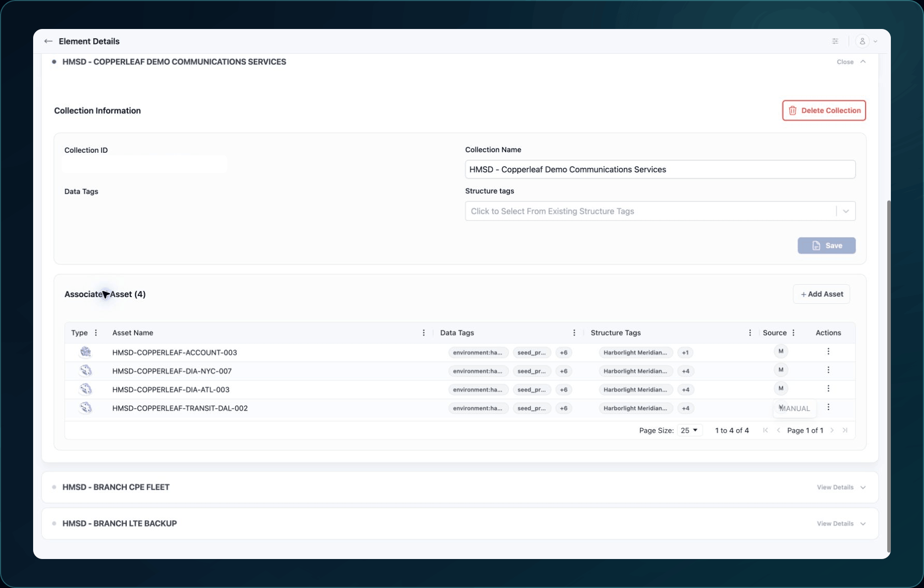The height and width of the screenshot is (588, 924).
Task: Click type icon for HMSD-COPPERLEAF-DIA-ATL-003
Action: tap(85, 389)
